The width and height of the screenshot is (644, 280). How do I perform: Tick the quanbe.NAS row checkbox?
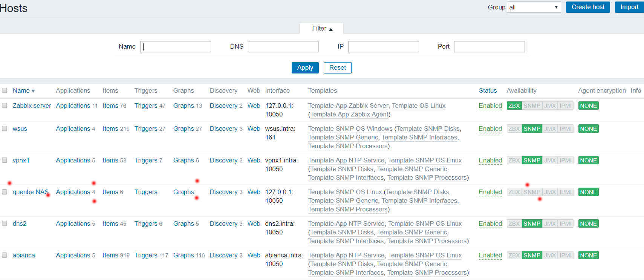[5, 192]
